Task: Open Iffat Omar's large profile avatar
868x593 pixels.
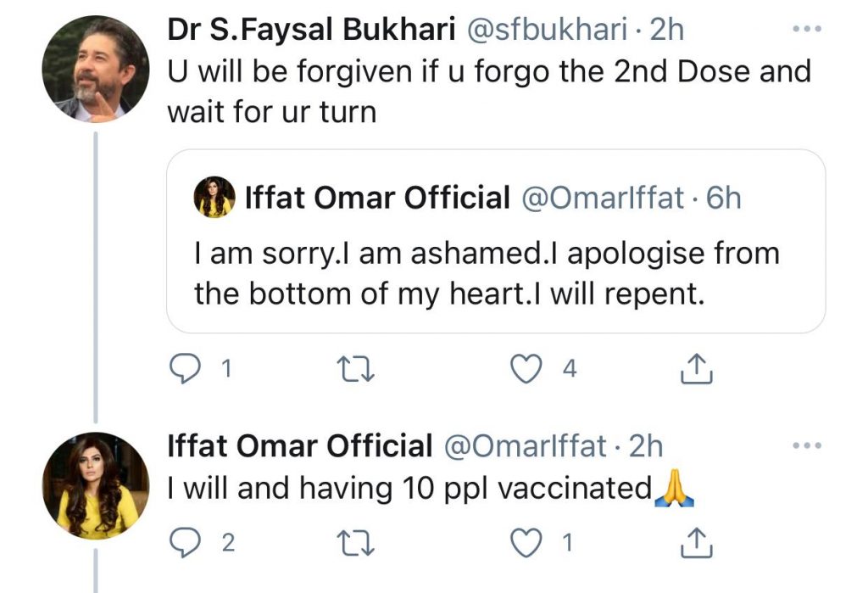Action: point(94,485)
